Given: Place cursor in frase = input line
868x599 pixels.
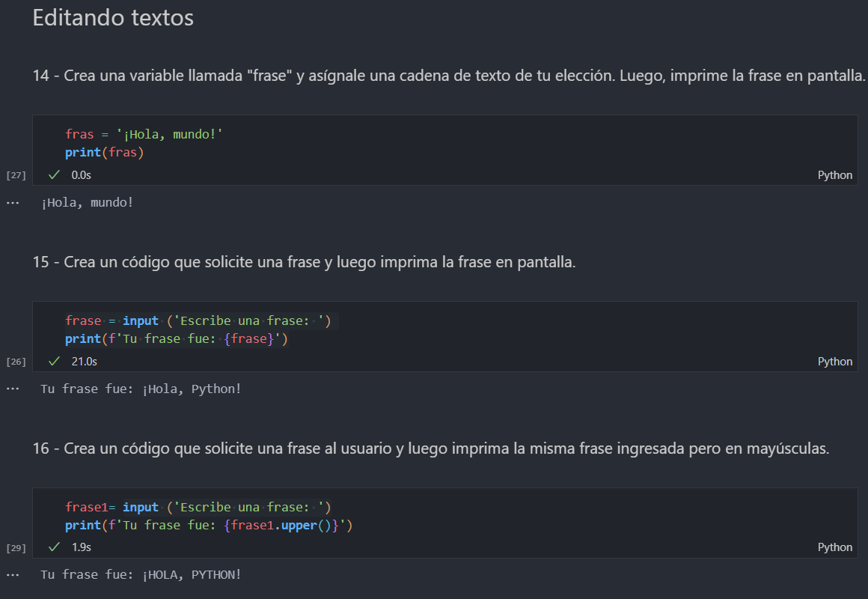Looking at the screenshot, I should (198, 320).
